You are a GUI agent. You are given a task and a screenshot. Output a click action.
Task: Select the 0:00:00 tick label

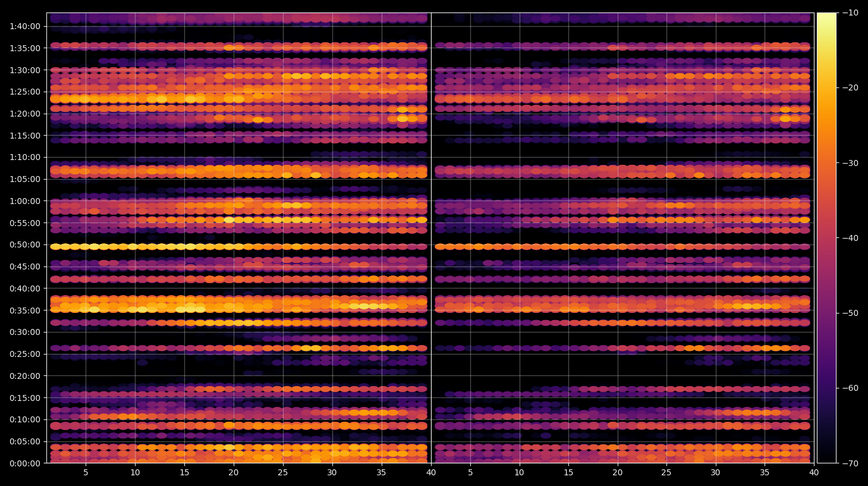pyautogui.click(x=25, y=463)
